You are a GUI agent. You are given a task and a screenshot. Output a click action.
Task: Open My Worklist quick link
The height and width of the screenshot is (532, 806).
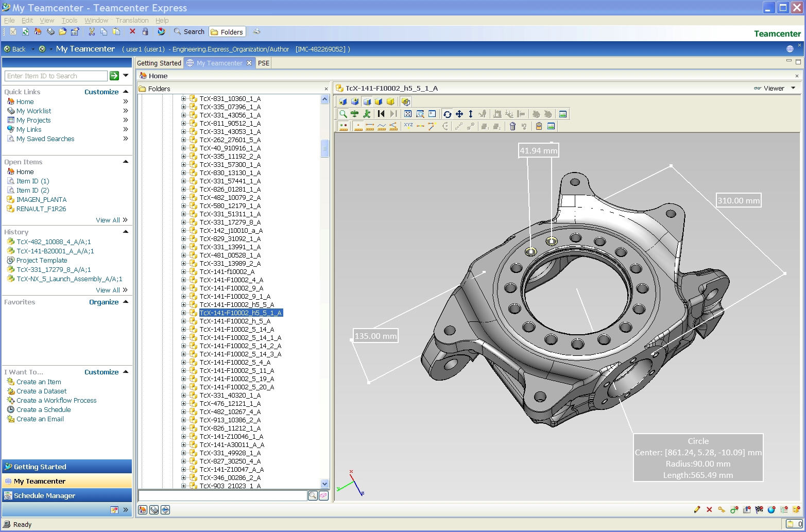(33, 111)
